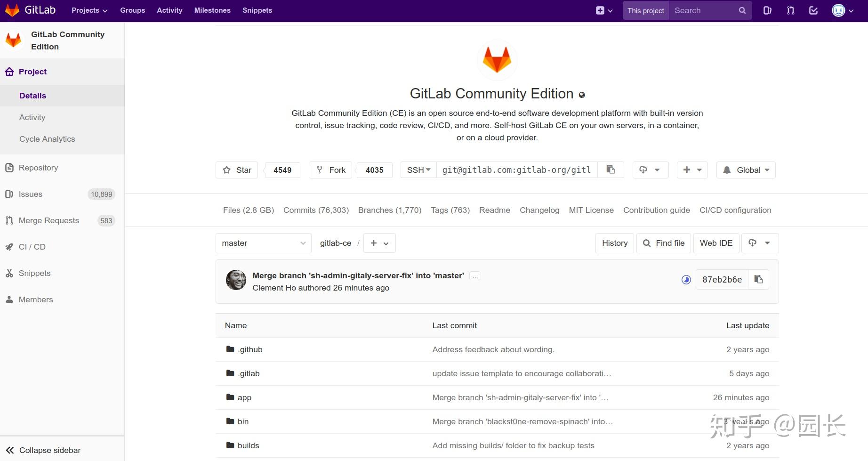868x461 pixels.
Task: Open the Activity menu in the top bar
Action: pos(169,10)
